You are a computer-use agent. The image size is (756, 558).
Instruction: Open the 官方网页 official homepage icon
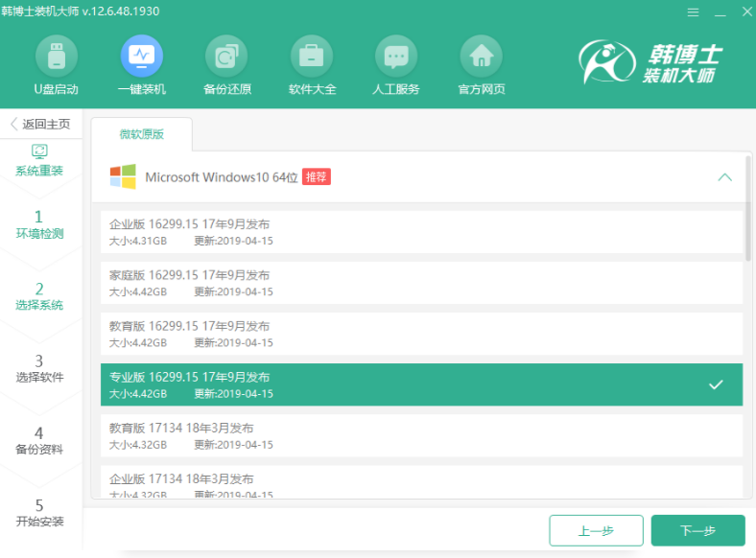482,57
